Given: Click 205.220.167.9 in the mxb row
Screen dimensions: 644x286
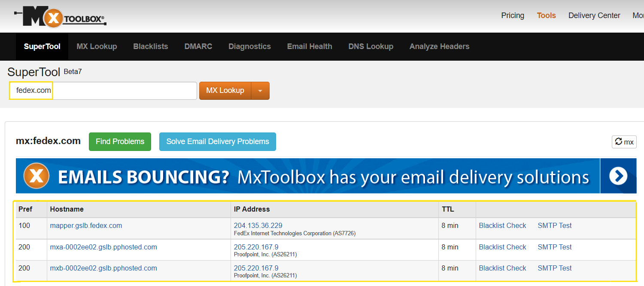Looking at the screenshot, I should coord(256,268).
